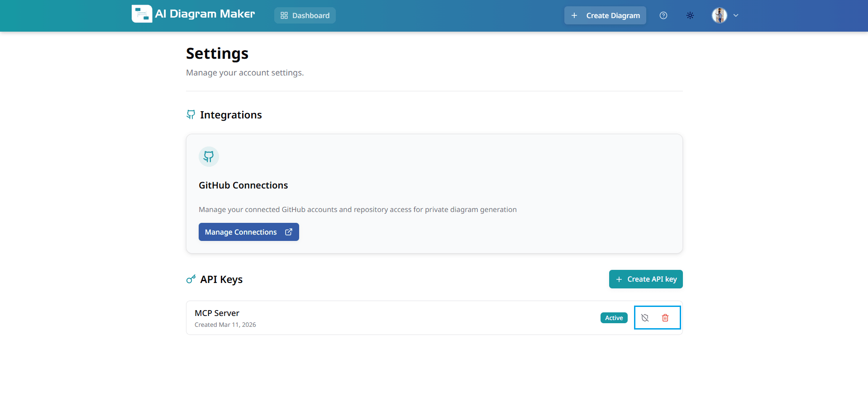
Task: Toggle visibility of the MCP Server key
Action: (644, 317)
